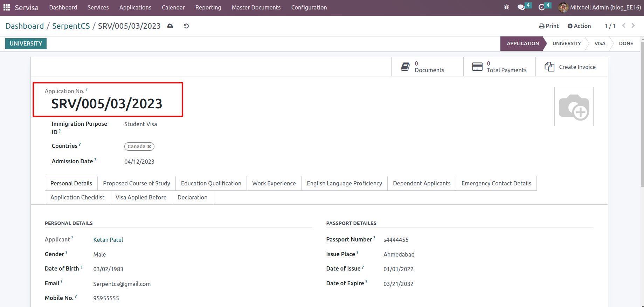The height and width of the screenshot is (307, 644).
Task: Click the teal UNIVERSITY button
Action: pyautogui.click(x=26, y=43)
